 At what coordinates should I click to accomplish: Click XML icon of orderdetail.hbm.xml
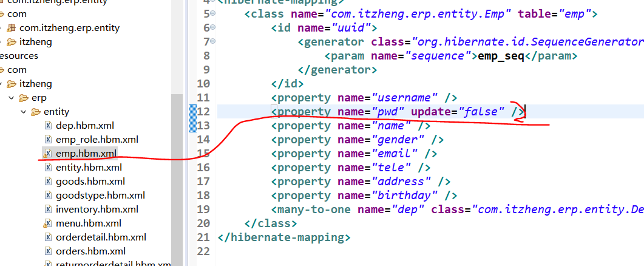click(47, 237)
